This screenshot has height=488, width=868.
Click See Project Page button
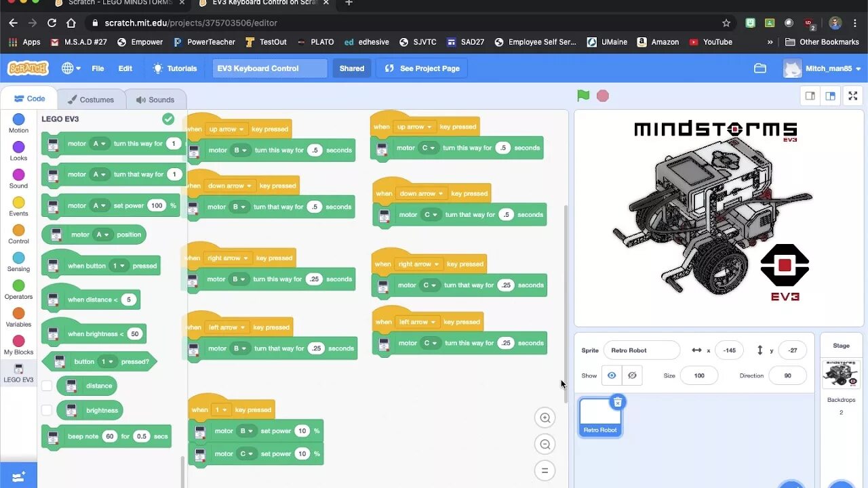pyautogui.click(x=422, y=68)
